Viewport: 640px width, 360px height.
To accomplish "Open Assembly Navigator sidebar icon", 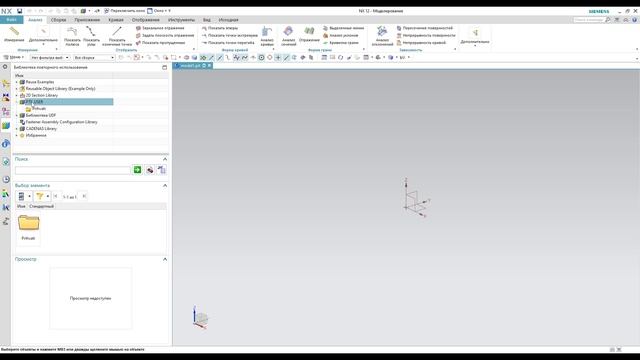I will tap(5, 83).
